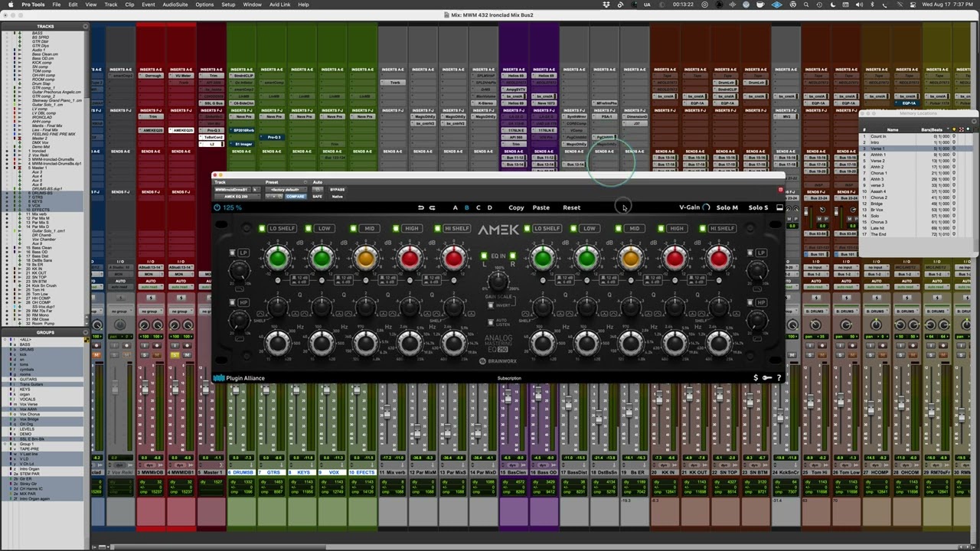Click the left channel MID gain yellow knob
Image resolution: width=980 pixels, height=551 pixels.
point(365,259)
